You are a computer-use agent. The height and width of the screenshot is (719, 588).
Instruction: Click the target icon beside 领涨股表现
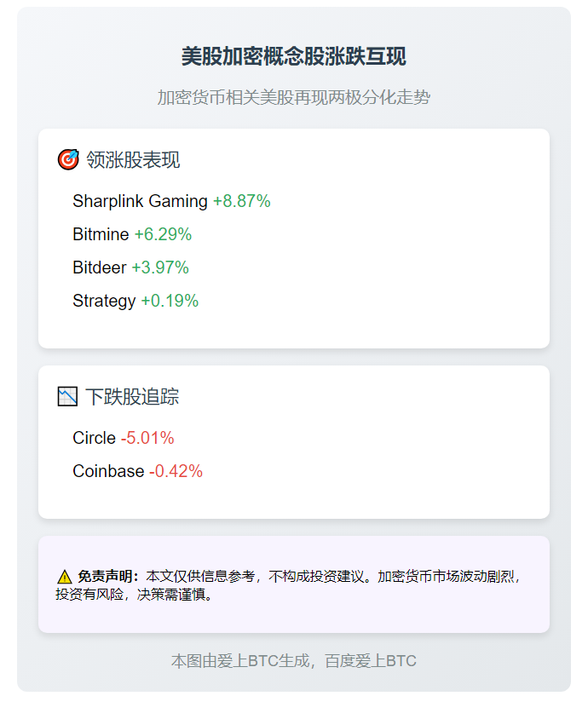tap(68, 159)
